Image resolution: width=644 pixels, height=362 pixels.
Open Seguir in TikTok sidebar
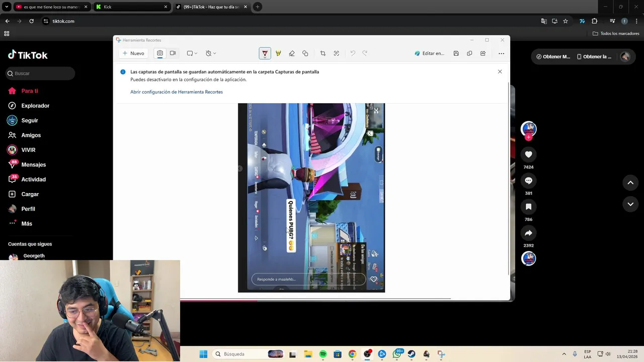[x=23, y=121]
